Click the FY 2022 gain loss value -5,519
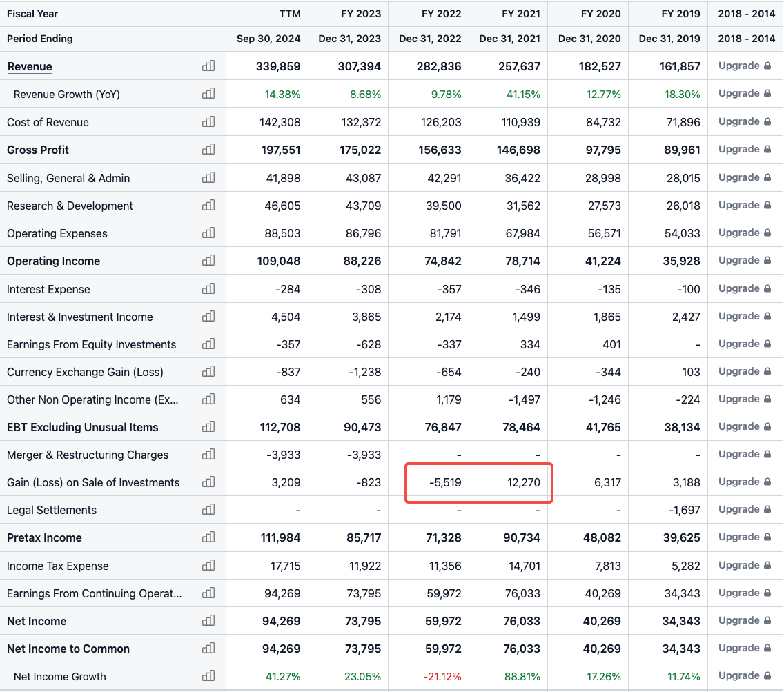Image resolution: width=784 pixels, height=692 pixels. [x=444, y=482]
